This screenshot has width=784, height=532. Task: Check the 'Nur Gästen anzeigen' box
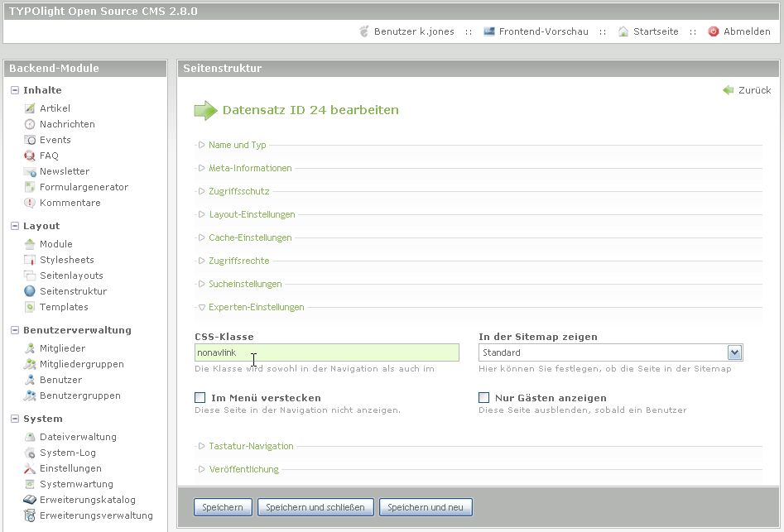[x=484, y=398]
